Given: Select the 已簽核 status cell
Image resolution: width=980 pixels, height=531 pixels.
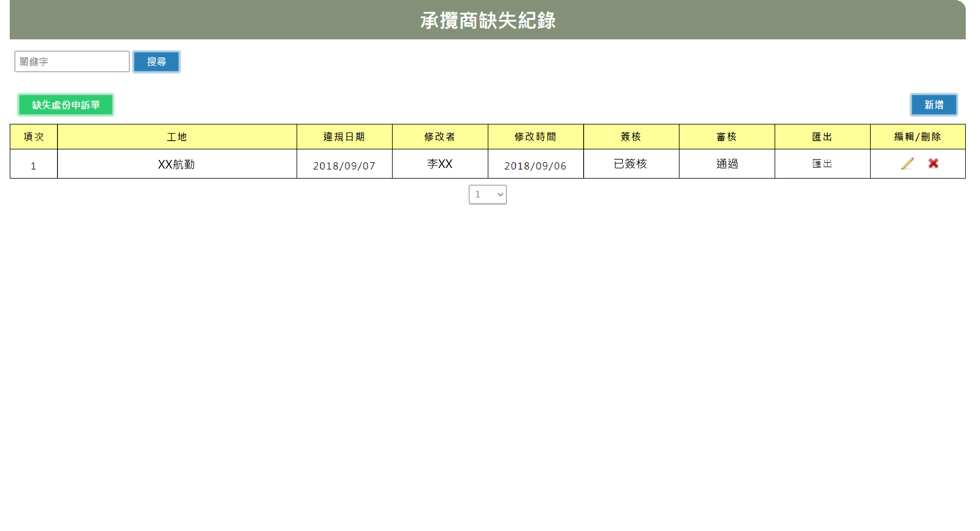Looking at the screenshot, I should click(x=631, y=164).
